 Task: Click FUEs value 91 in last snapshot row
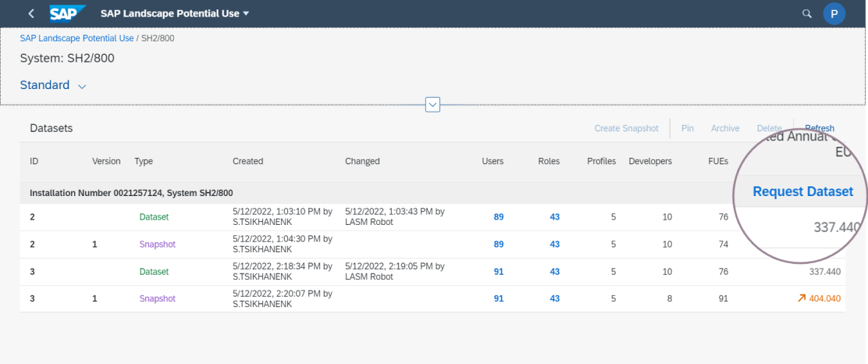[x=723, y=298]
